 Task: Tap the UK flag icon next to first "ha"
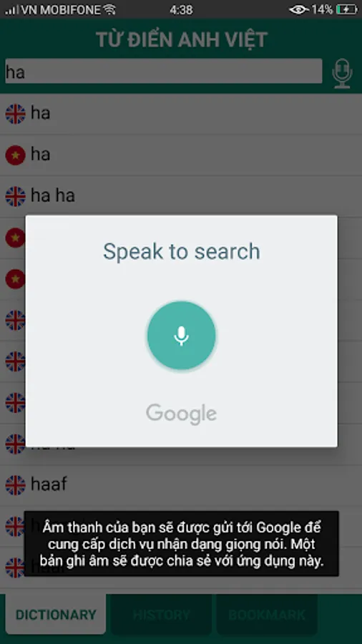[15, 114]
